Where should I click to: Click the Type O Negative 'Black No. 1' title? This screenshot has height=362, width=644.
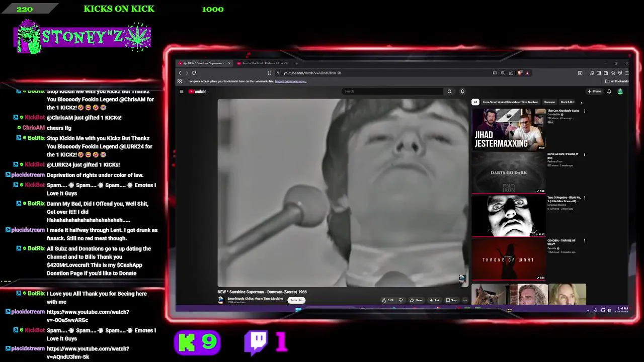click(564, 199)
